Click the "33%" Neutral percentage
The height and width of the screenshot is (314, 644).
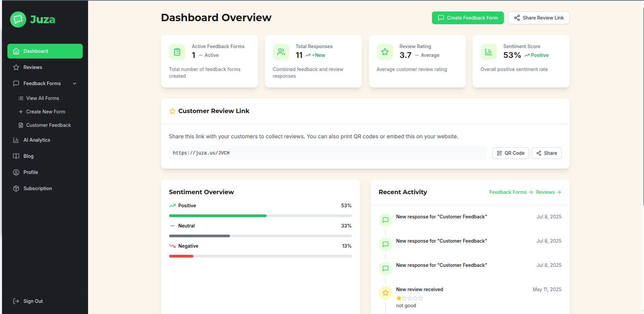pyautogui.click(x=346, y=226)
